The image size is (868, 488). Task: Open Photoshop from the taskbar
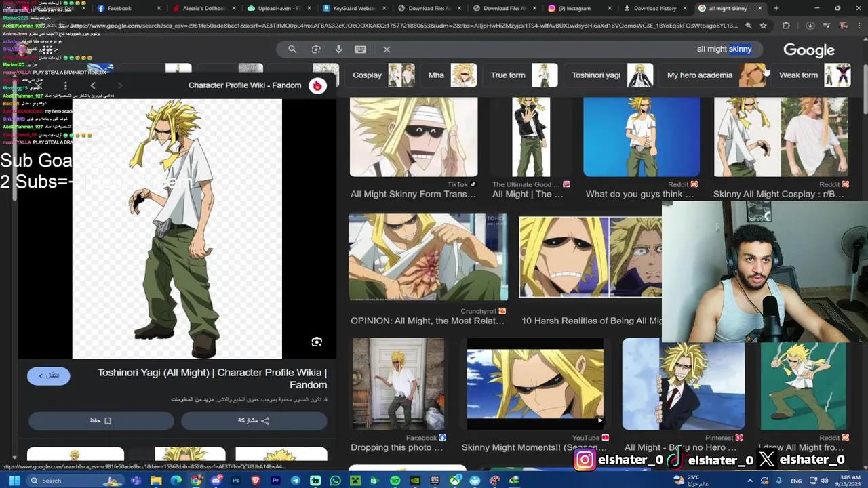(236, 481)
